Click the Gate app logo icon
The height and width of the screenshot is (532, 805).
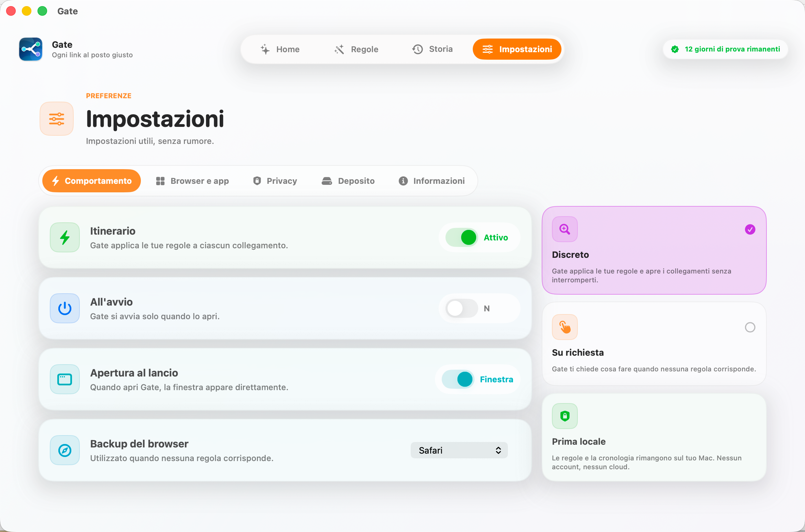click(x=31, y=49)
